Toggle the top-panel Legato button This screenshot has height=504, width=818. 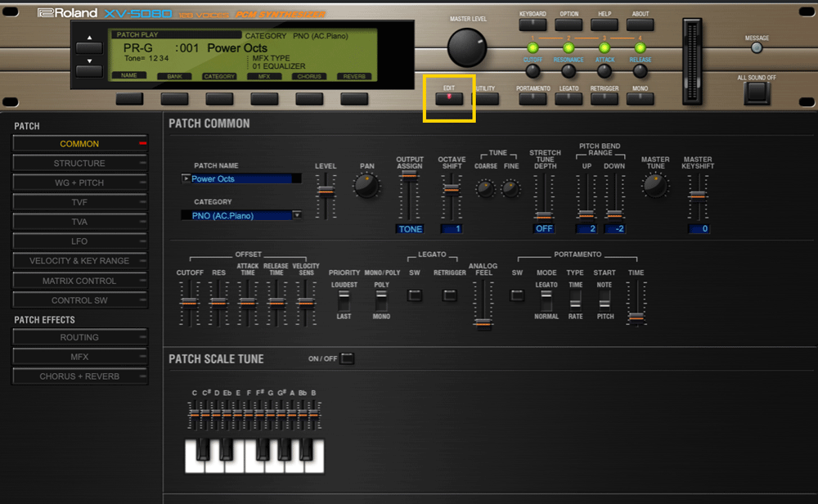coord(569,98)
